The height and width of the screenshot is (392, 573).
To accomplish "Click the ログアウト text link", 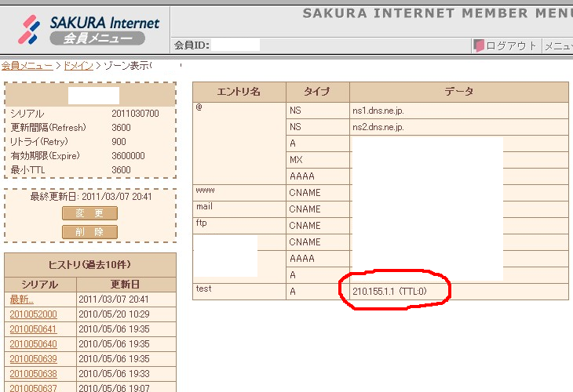I will click(511, 45).
